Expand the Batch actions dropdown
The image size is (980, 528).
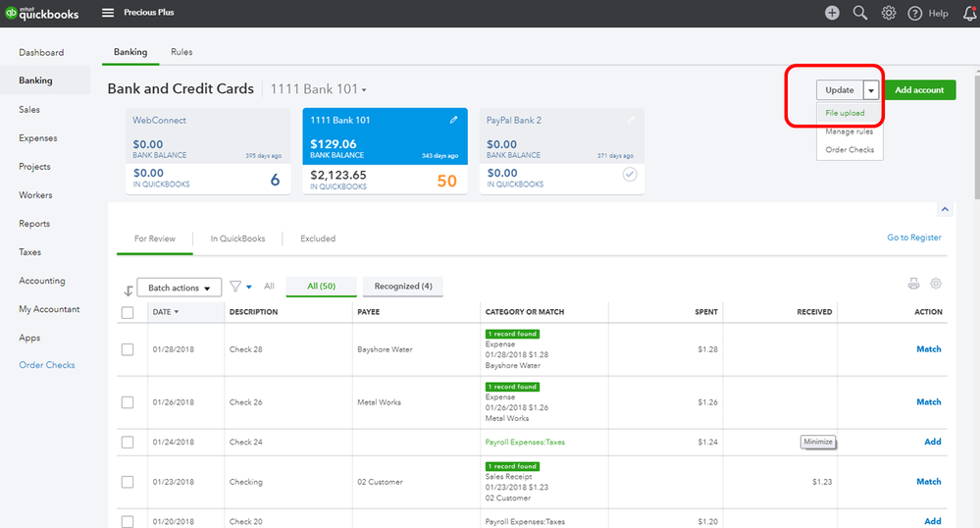click(179, 288)
